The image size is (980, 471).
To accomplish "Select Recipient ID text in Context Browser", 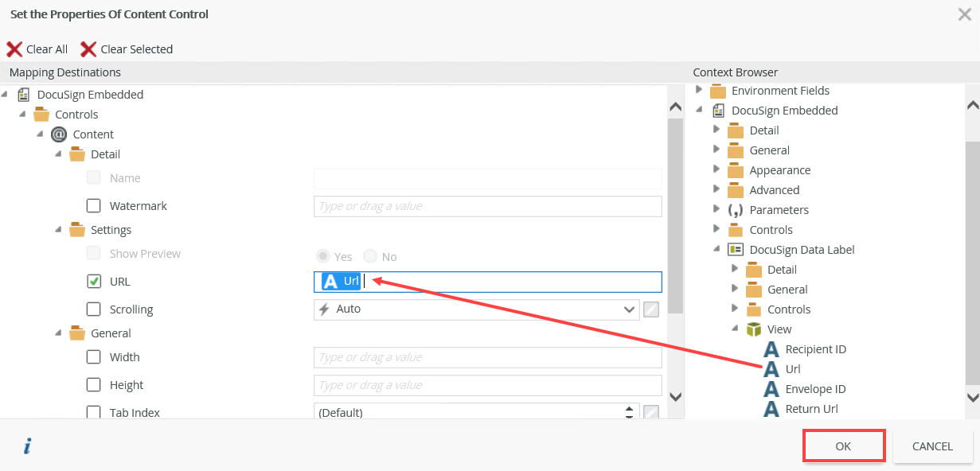I will pos(815,349).
